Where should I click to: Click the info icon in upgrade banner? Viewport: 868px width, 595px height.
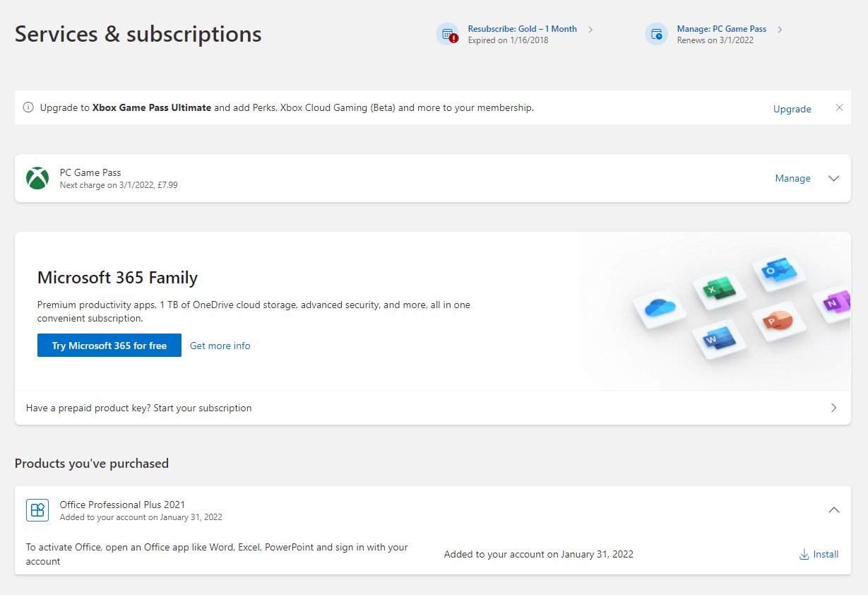28,108
